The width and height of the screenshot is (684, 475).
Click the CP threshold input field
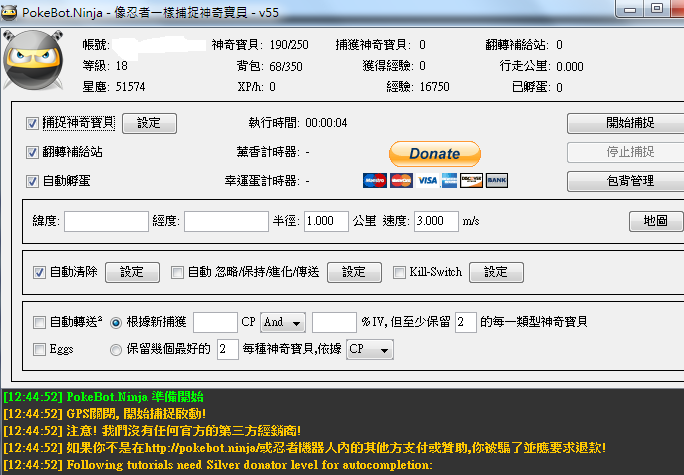tap(215, 322)
